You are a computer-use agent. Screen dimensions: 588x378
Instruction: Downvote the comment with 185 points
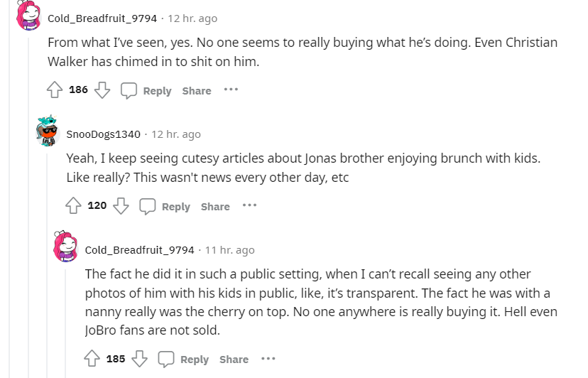(x=139, y=359)
